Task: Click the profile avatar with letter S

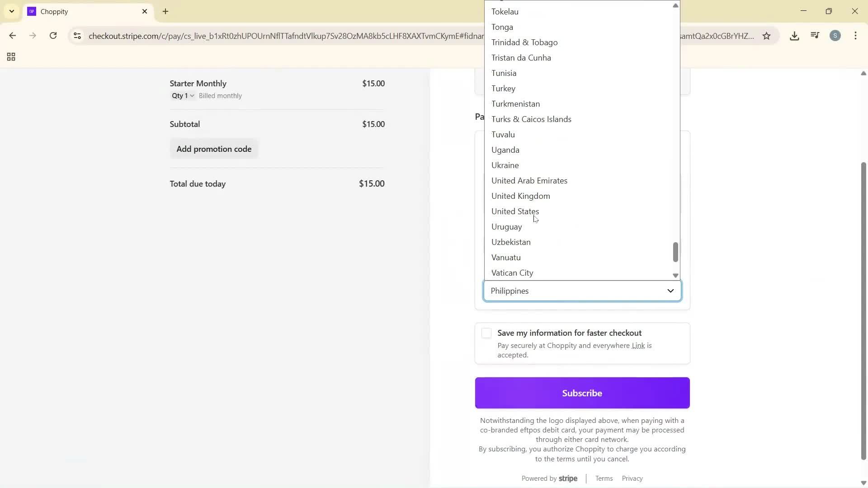Action: (835, 36)
